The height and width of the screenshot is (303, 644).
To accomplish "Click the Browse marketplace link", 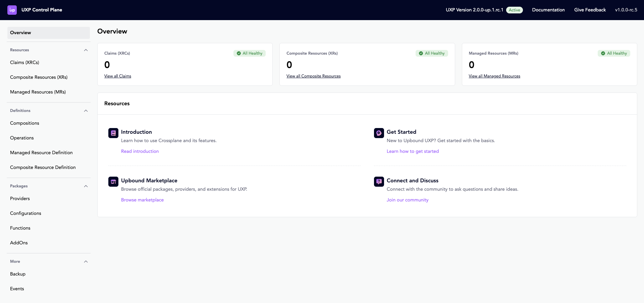I will [x=142, y=200].
